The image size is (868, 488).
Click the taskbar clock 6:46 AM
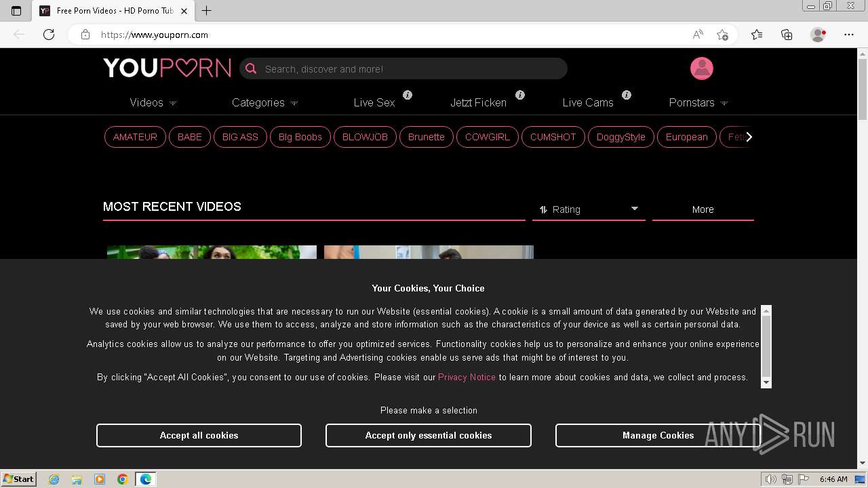click(833, 479)
